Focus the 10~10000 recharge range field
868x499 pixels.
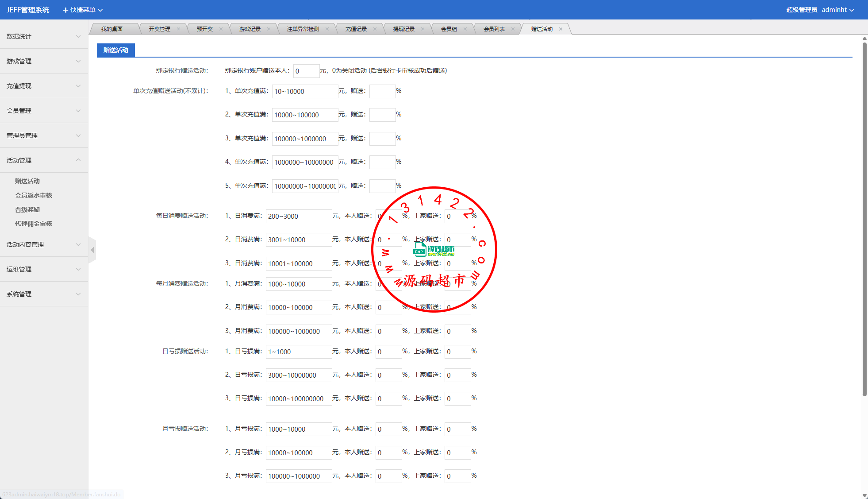[304, 92]
